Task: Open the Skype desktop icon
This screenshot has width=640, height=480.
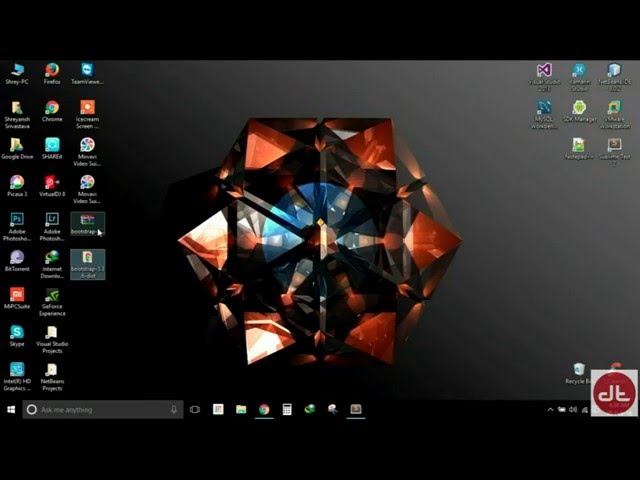Action: tap(17, 336)
